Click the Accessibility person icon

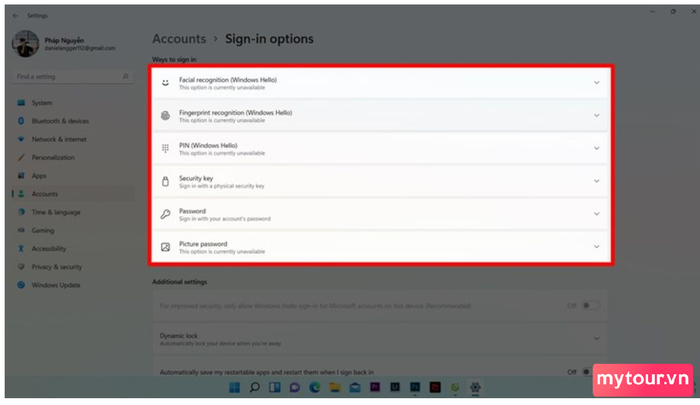coord(21,249)
